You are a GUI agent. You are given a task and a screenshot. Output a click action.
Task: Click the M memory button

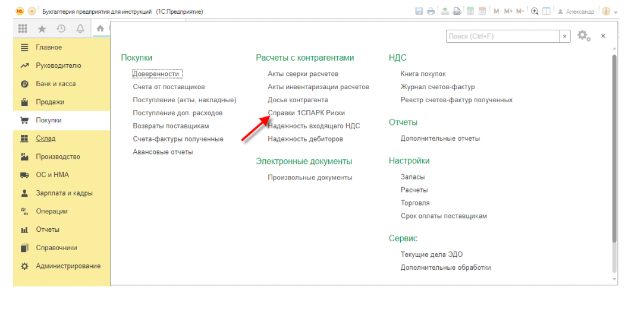coord(496,11)
